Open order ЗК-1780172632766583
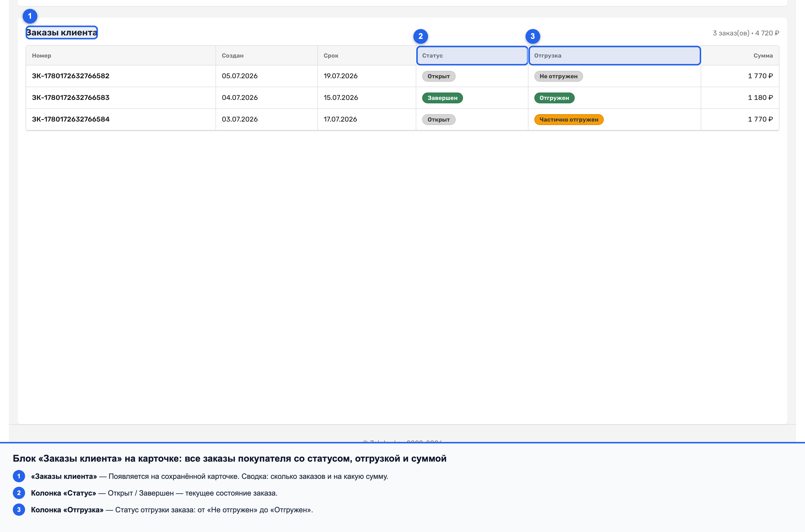This screenshot has width=805, height=532. tap(71, 98)
